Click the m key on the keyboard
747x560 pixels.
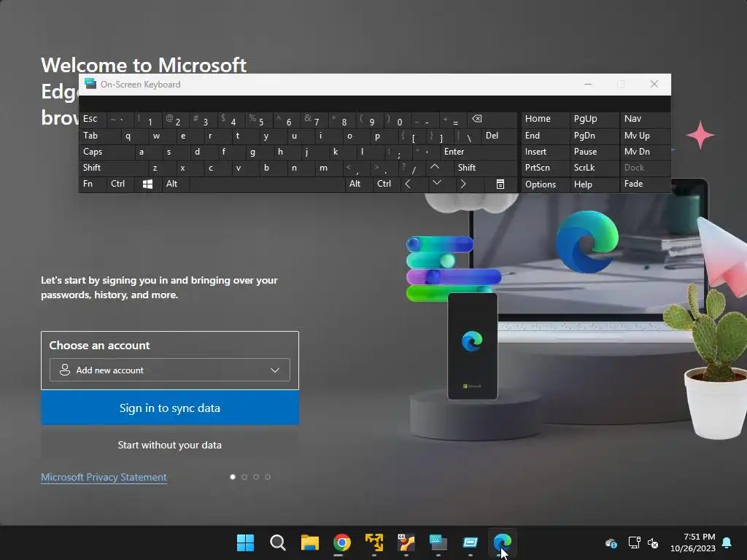click(x=328, y=168)
